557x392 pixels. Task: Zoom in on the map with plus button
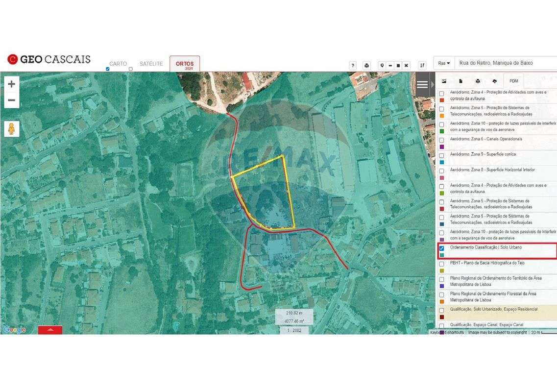[11, 84]
